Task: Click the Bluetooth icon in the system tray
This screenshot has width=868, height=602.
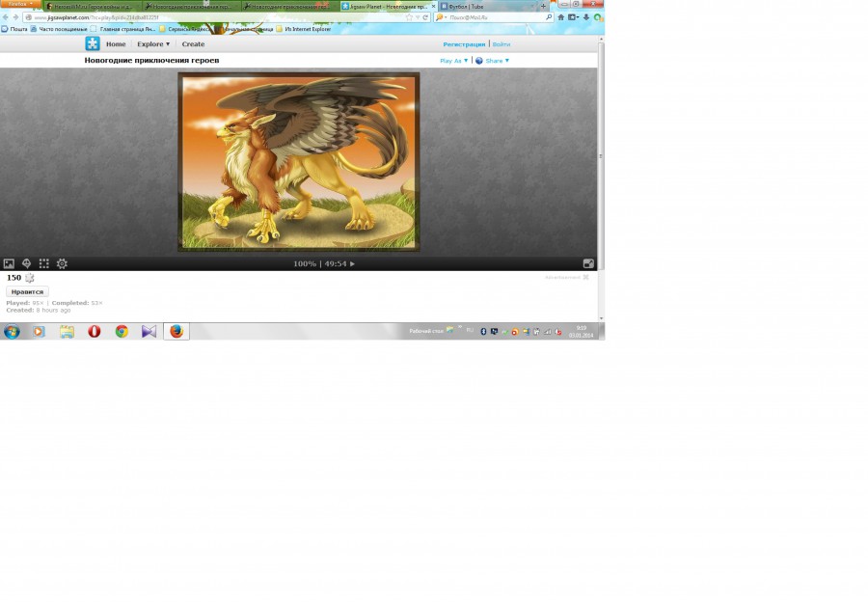Action: point(483,331)
